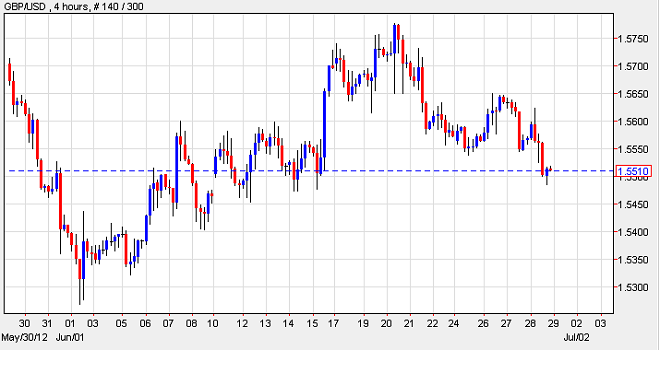The image size is (659, 367).
Task: Click the "Jul/02" date label
Action: pyautogui.click(x=576, y=338)
